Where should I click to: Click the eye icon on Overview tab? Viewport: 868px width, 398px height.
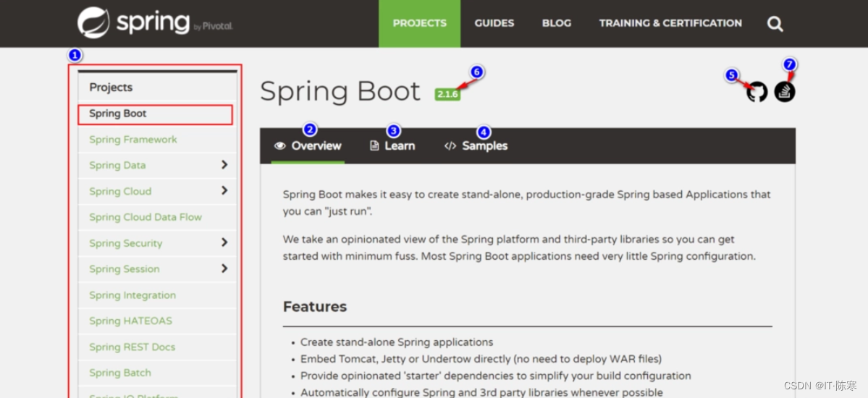click(x=280, y=146)
